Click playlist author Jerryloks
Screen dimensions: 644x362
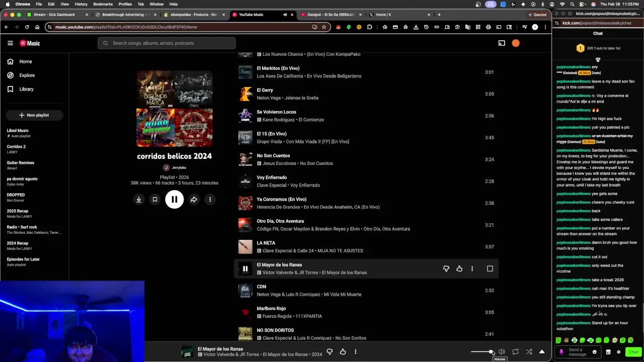point(179,167)
